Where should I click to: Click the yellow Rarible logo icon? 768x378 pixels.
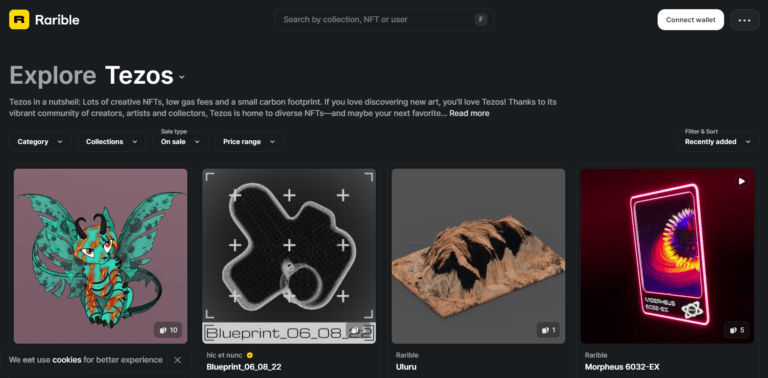19,20
